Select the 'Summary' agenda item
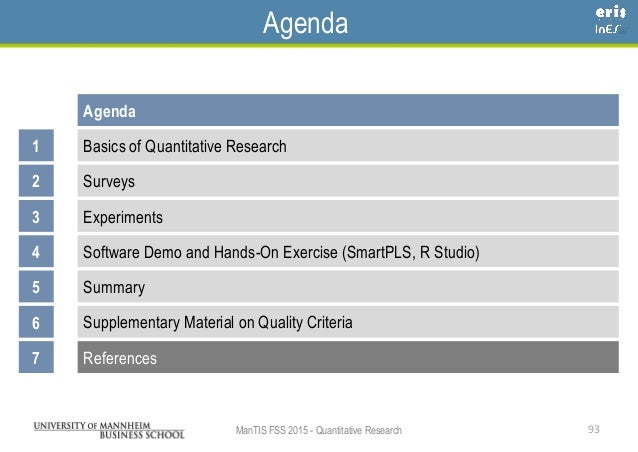 tap(348, 287)
